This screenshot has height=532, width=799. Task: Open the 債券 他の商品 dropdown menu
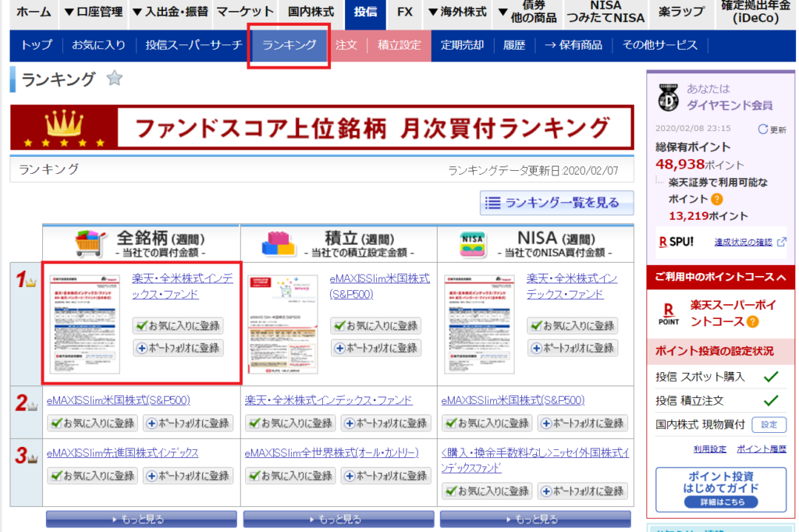click(x=527, y=12)
